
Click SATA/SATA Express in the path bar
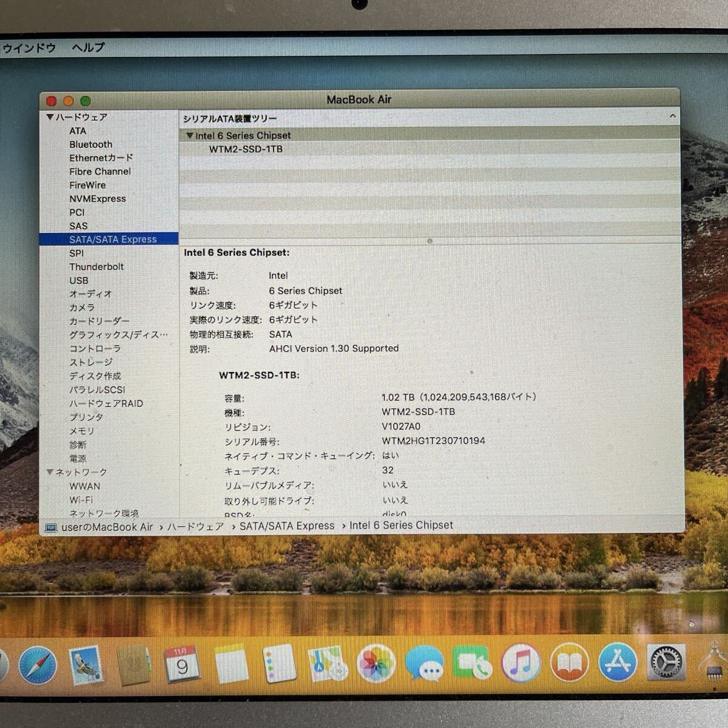tap(286, 526)
